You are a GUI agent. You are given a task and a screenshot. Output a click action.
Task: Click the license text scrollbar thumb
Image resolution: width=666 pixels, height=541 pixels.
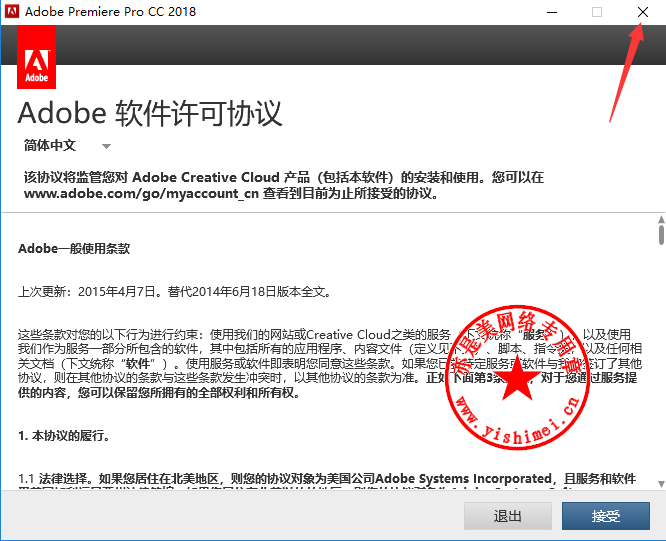pyautogui.click(x=661, y=235)
